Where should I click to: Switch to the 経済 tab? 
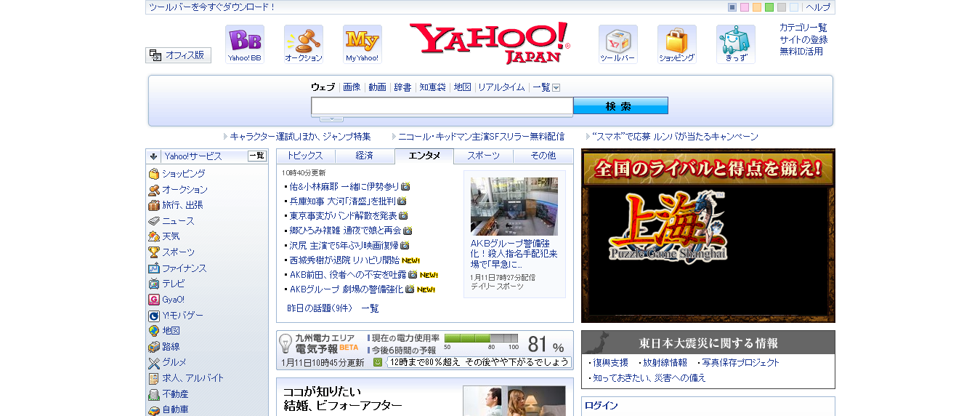(x=365, y=156)
